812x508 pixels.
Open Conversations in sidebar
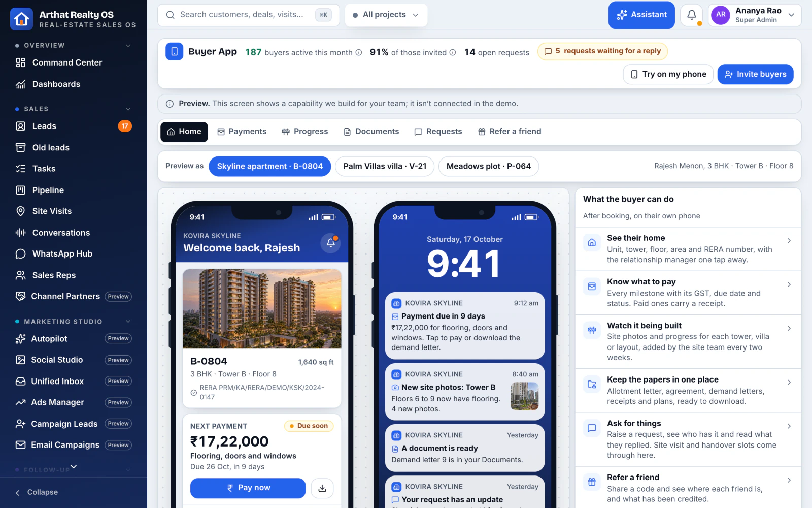point(74,233)
